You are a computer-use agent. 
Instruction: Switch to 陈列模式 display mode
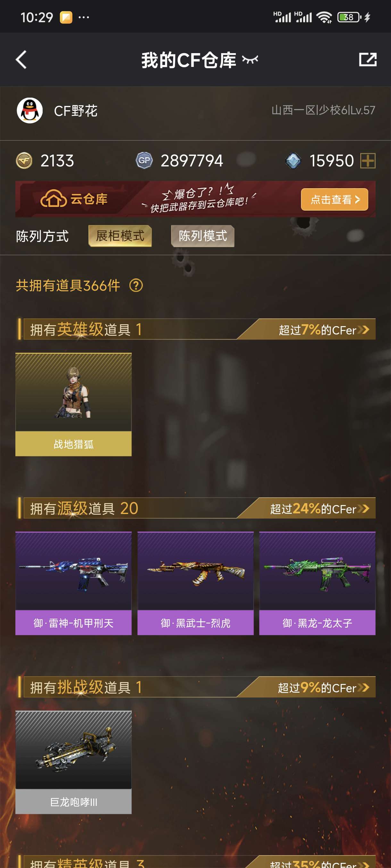coord(203,236)
